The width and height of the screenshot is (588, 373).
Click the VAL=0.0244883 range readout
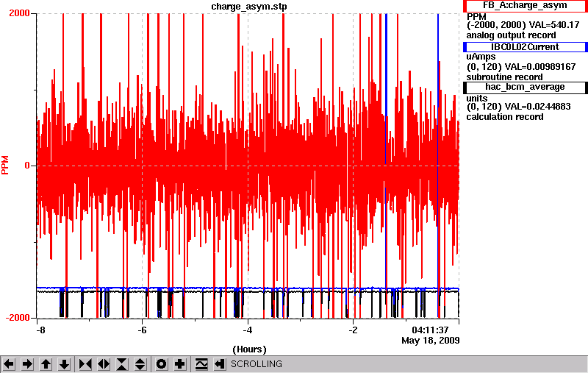pyautogui.click(x=519, y=107)
